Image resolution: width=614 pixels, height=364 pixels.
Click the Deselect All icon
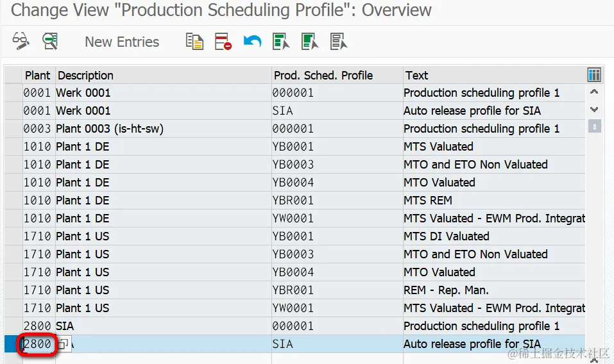pos(338,42)
